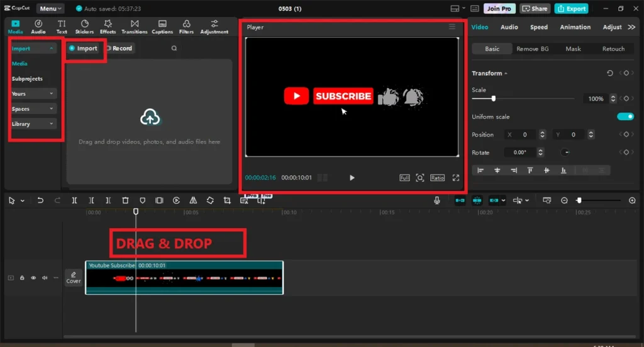Click the add marker shield icon

click(142, 200)
